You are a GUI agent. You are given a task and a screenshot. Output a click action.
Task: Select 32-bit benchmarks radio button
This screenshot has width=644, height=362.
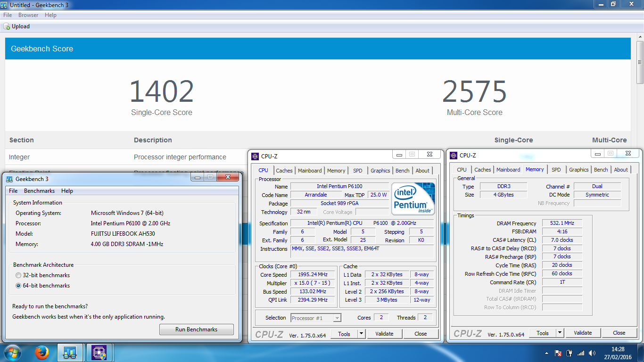18,275
